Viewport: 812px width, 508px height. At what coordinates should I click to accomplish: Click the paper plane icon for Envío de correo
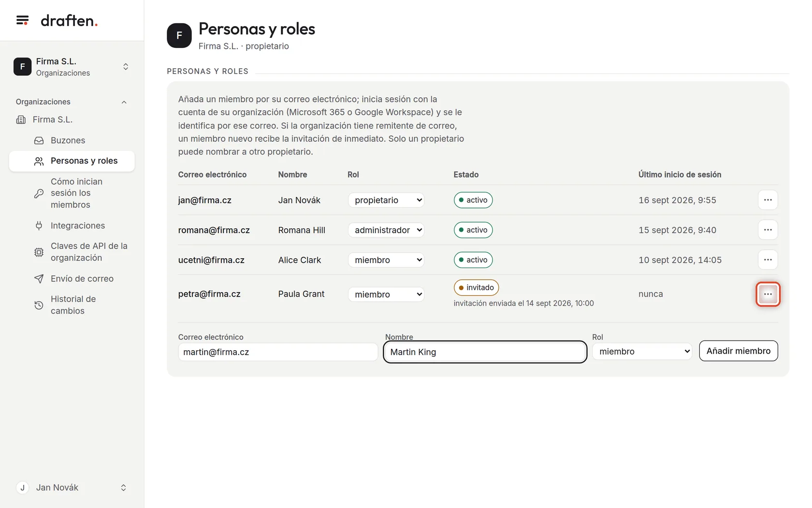coord(39,279)
